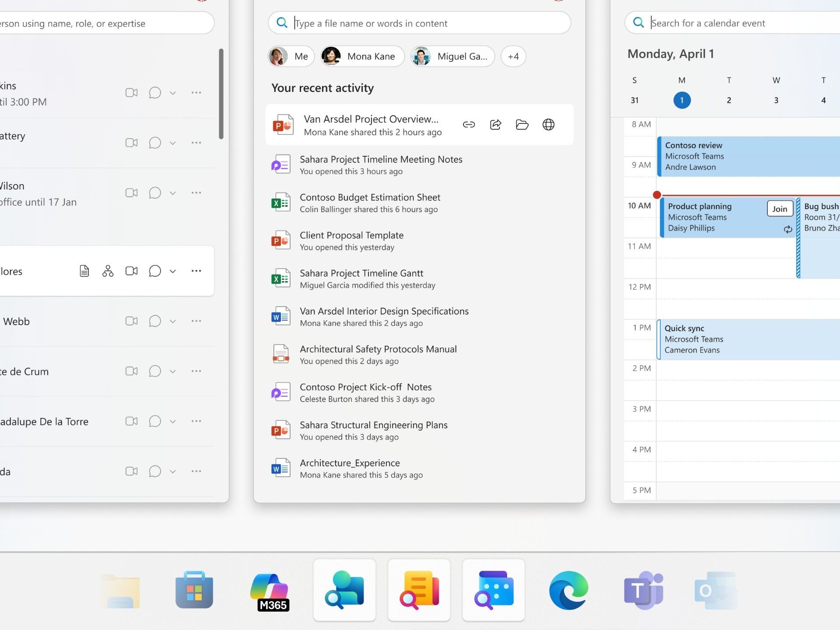The width and height of the screenshot is (840, 630).
Task: Expand contact options chevron for de Crum
Action: [x=173, y=371]
